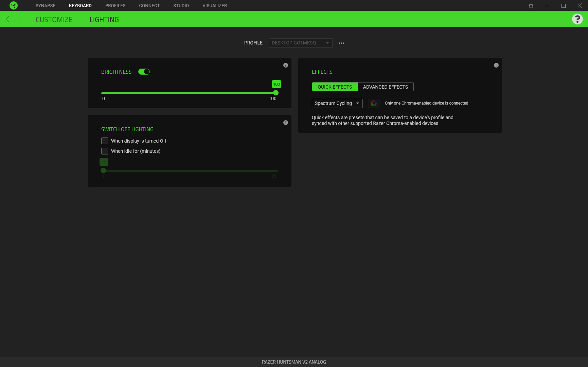The width and height of the screenshot is (588, 367).
Task: Click the Switch Off Lighting info icon
Action: pyautogui.click(x=286, y=123)
